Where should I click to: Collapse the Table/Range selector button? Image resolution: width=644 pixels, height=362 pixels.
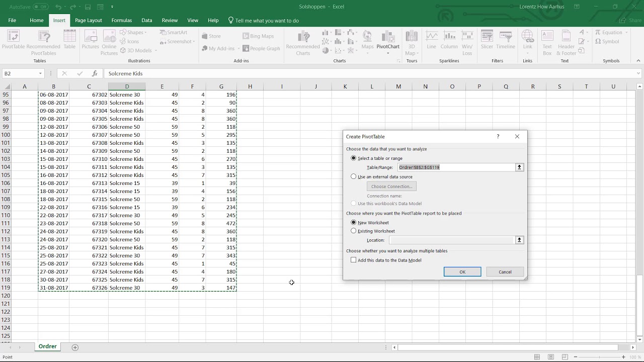[x=519, y=167]
